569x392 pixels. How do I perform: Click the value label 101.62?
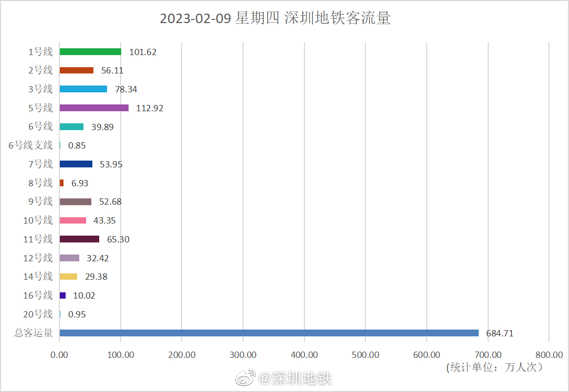point(143,51)
